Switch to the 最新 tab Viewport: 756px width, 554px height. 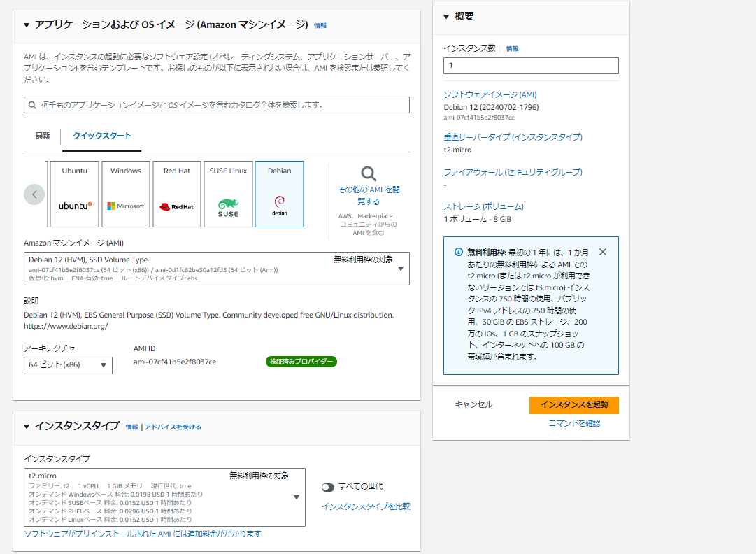click(x=43, y=136)
